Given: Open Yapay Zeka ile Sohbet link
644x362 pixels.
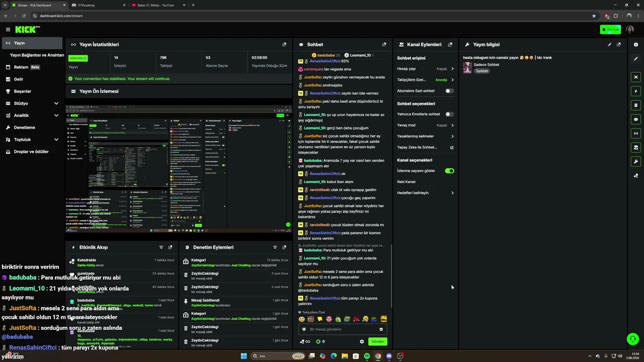Looking at the screenshot, I should (x=426, y=147).
